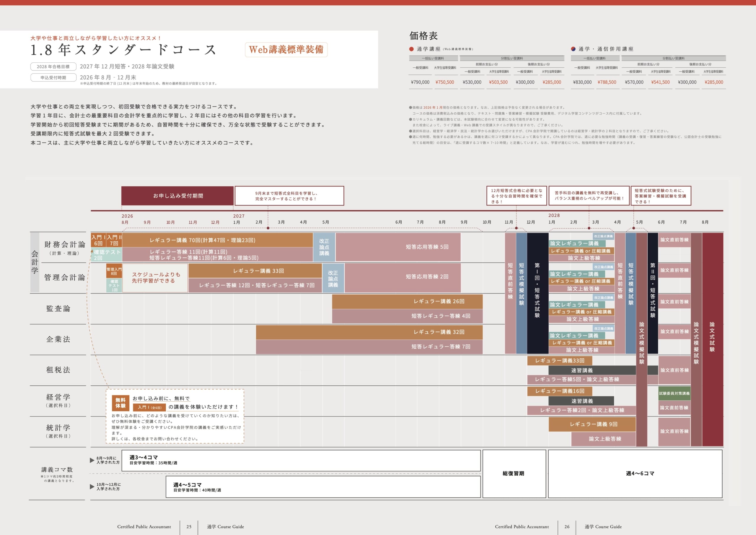Click the 確認テスト 2回 block
The image size is (756, 535).
[107, 255]
